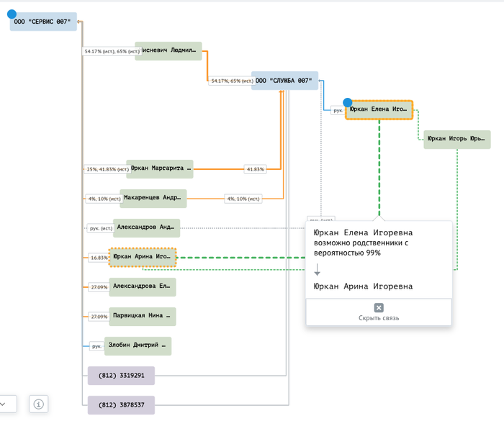Click the Юркан Маргарита node
This screenshot has width=504, height=421.
[161, 168]
